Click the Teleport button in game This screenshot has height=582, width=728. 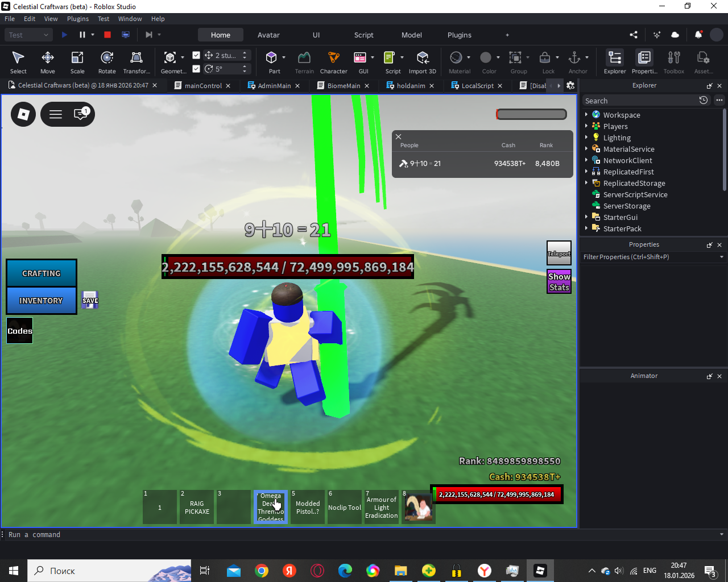coord(559,253)
